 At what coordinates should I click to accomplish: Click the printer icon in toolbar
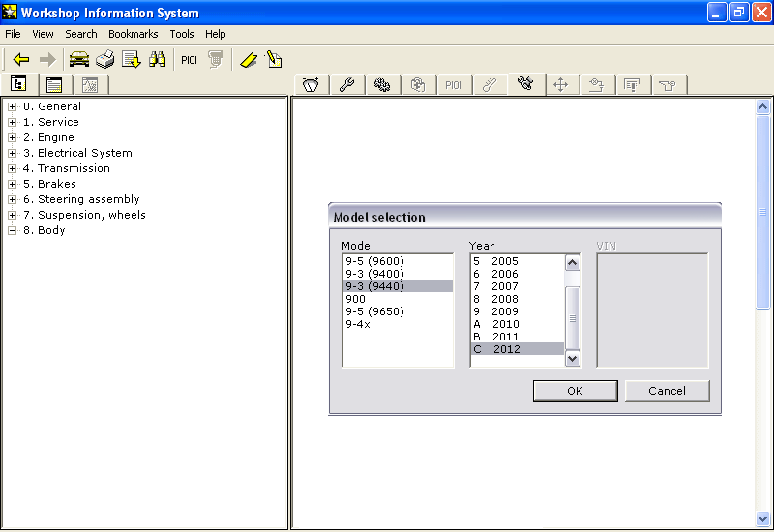point(105,59)
